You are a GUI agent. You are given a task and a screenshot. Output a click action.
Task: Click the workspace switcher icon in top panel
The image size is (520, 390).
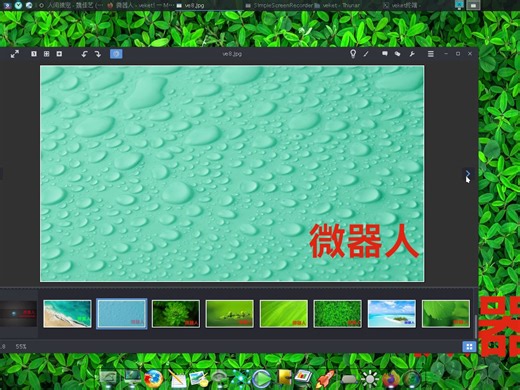click(x=473, y=5)
